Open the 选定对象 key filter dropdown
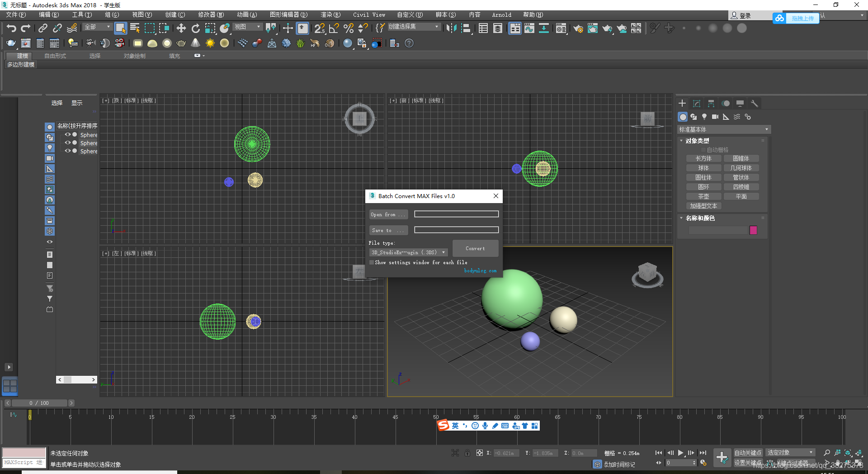Screen dimensions: 868x474 (x=791, y=453)
